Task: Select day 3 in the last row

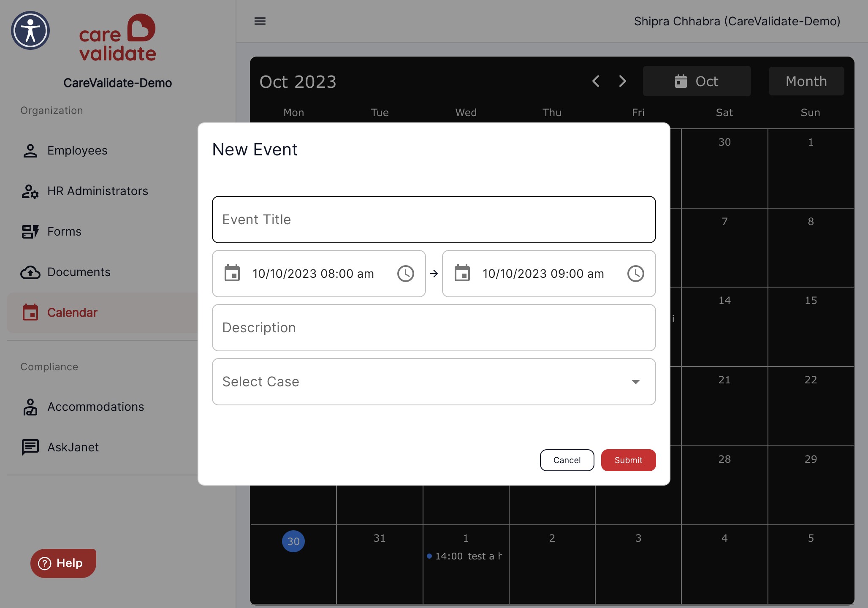Action: click(x=638, y=538)
